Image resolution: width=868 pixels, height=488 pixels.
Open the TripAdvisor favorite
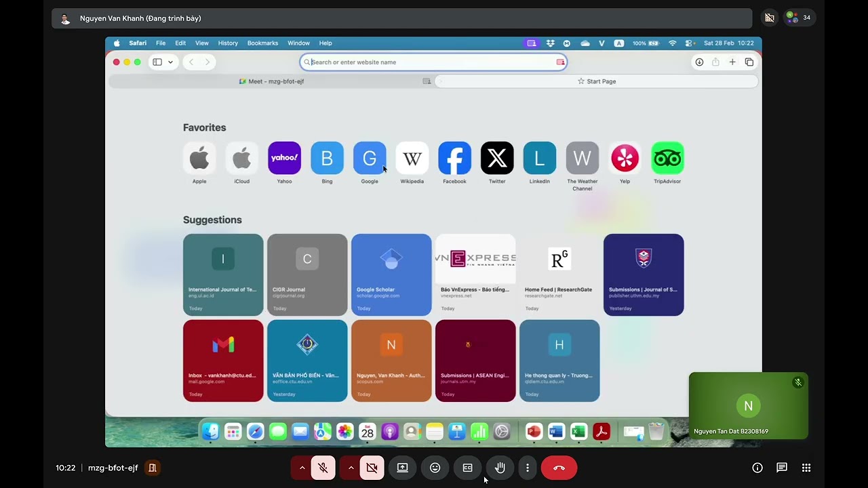(667, 158)
